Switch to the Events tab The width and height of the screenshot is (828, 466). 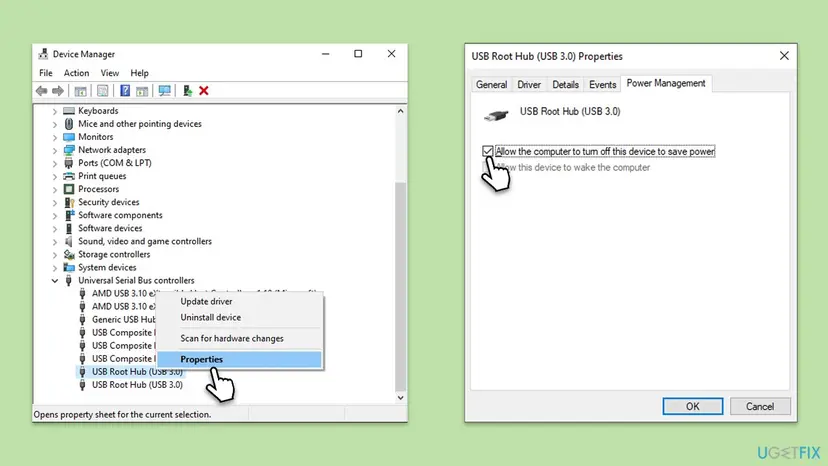pos(603,85)
